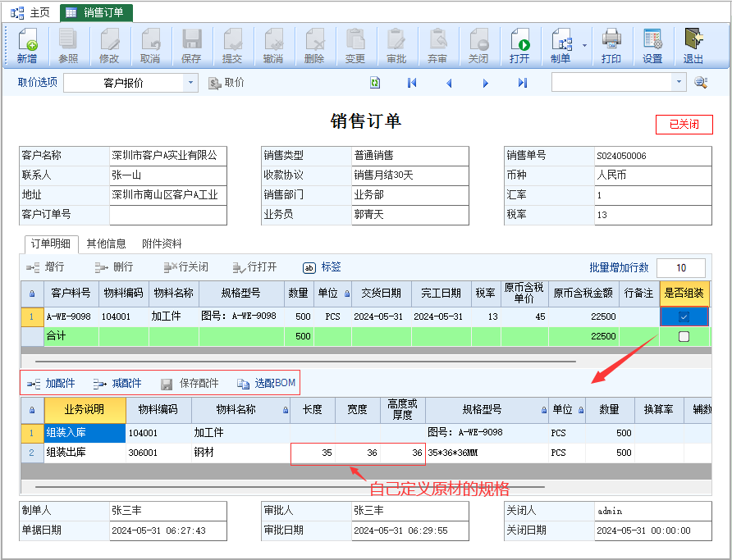732x560 pixels.
Task: Click the 标签 button
Action: [323, 267]
